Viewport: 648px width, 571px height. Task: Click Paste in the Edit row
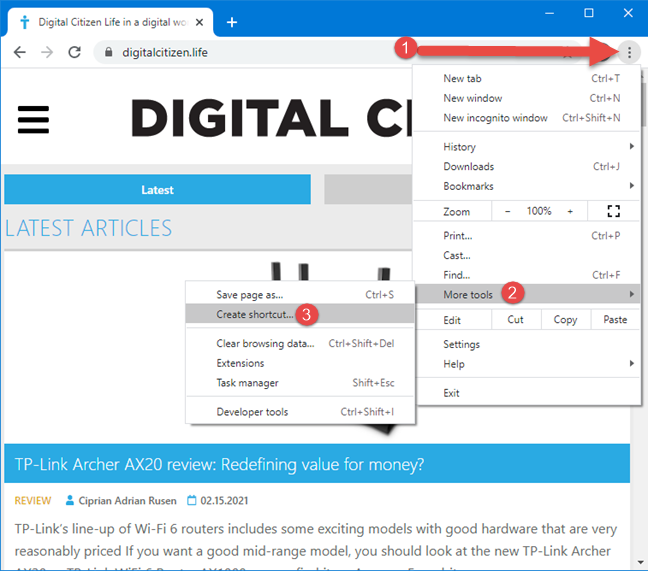coord(615,320)
